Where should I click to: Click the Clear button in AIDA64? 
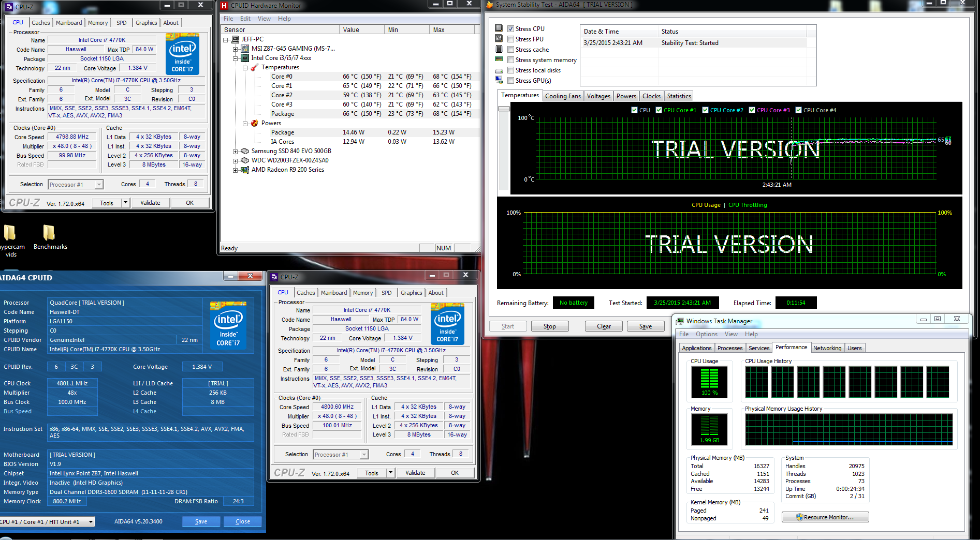tap(604, 326)
